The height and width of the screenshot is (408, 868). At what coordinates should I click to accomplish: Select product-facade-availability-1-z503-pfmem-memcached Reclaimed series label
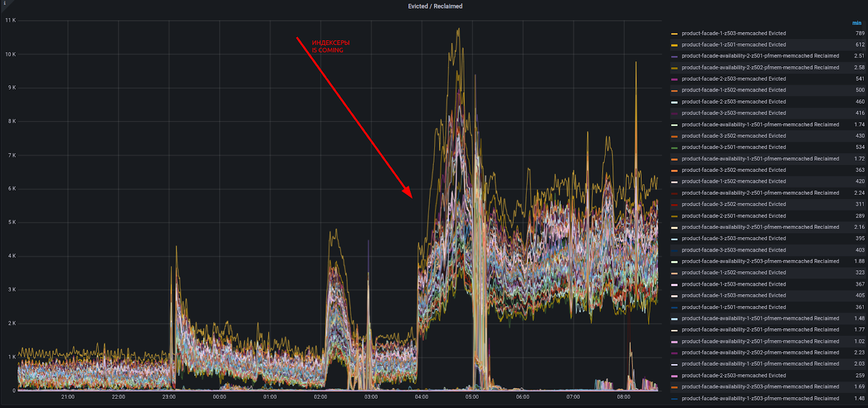point(761,398)
